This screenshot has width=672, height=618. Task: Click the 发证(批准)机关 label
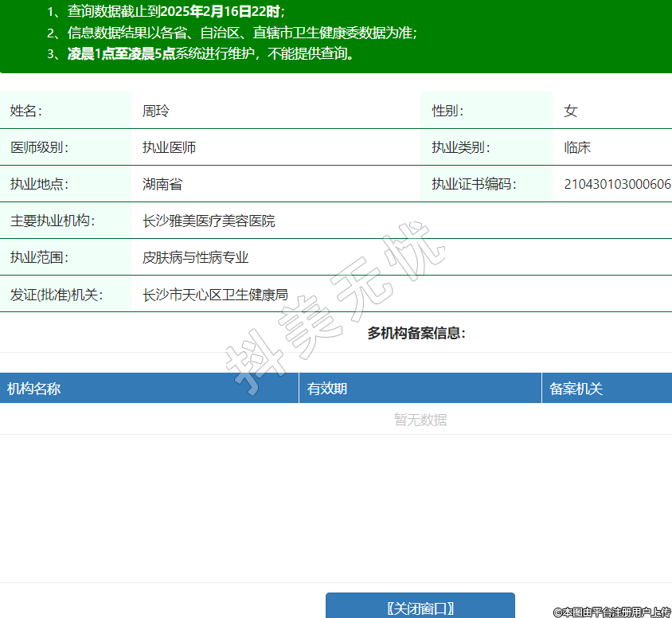(57, 295)
